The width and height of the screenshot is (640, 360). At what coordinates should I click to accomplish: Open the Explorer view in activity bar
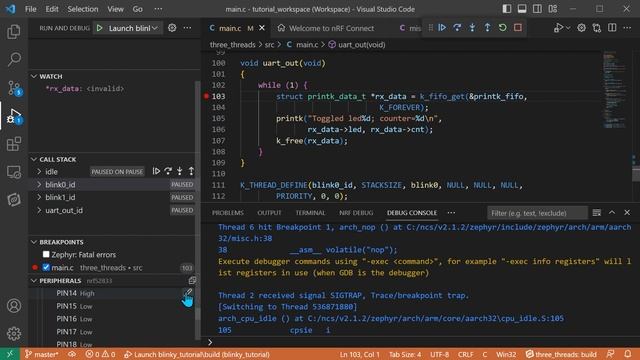pos(14,32)
